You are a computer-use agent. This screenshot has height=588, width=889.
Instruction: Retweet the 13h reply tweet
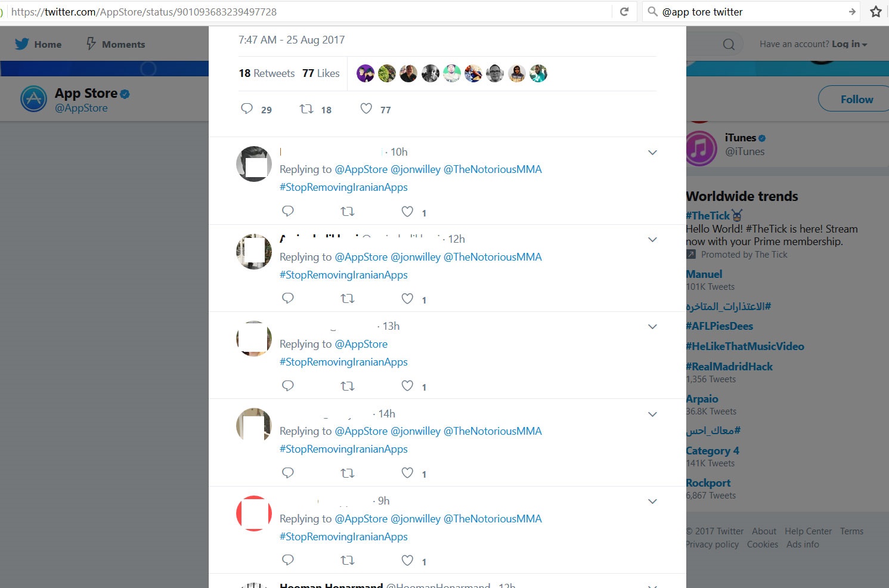[348, 386]
